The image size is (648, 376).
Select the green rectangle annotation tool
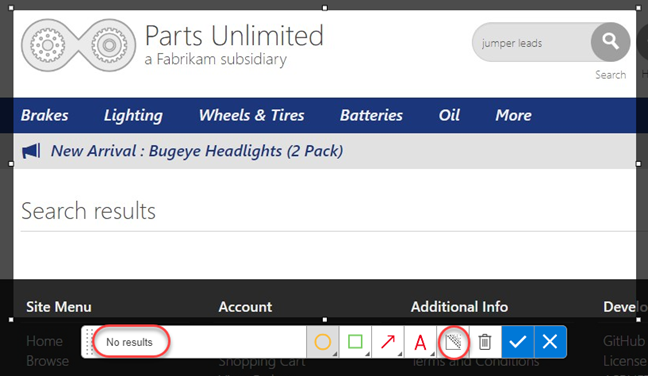[355, 342]
